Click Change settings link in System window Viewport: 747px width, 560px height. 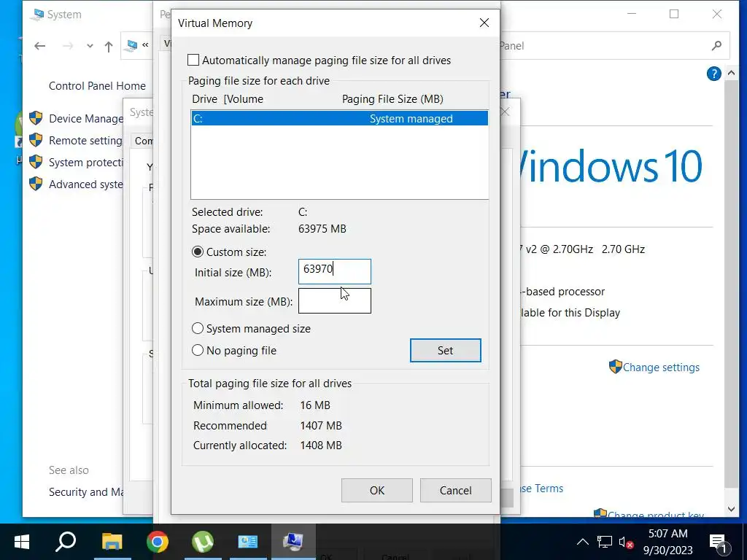661,367
